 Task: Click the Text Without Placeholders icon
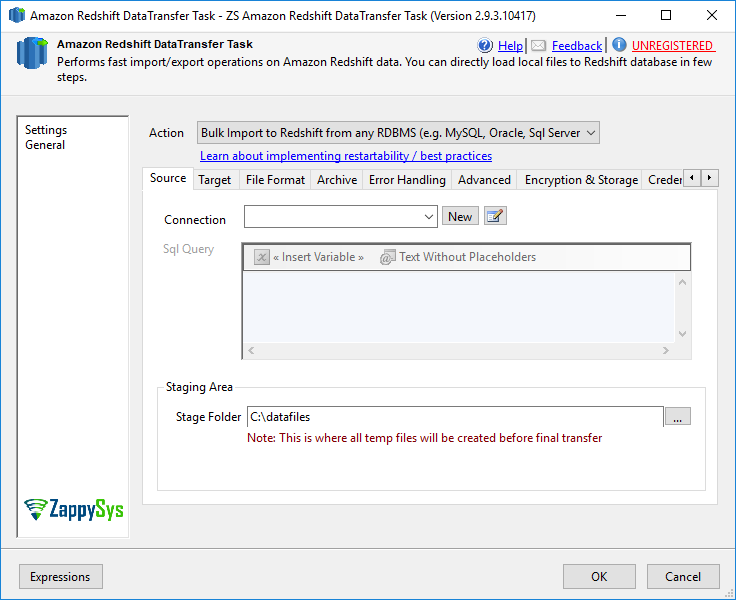[388, 257]
